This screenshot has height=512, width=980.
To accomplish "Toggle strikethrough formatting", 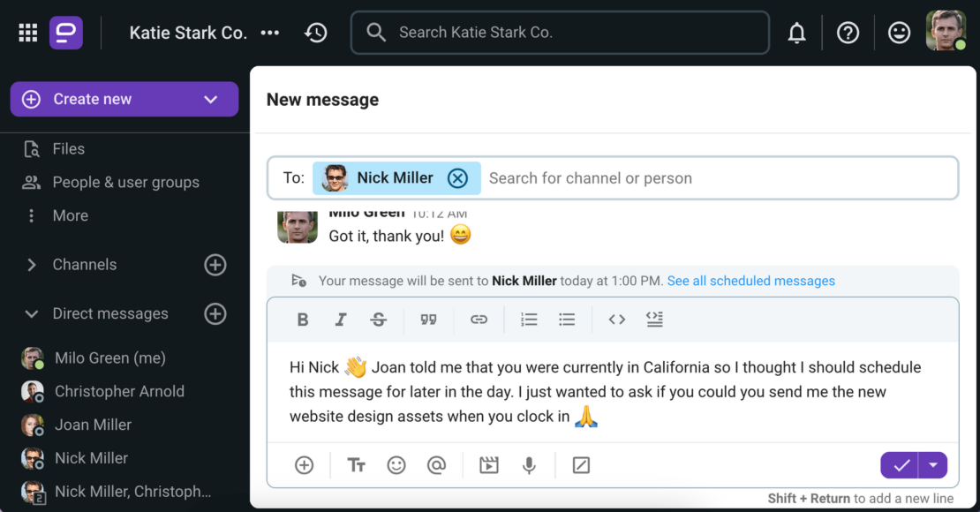I will point(379,320).
